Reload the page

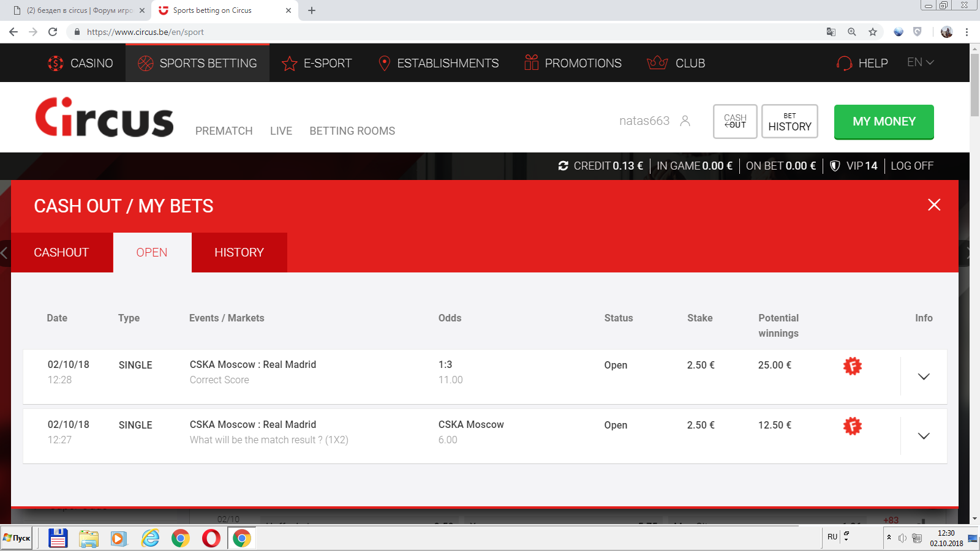pos(53,32)
